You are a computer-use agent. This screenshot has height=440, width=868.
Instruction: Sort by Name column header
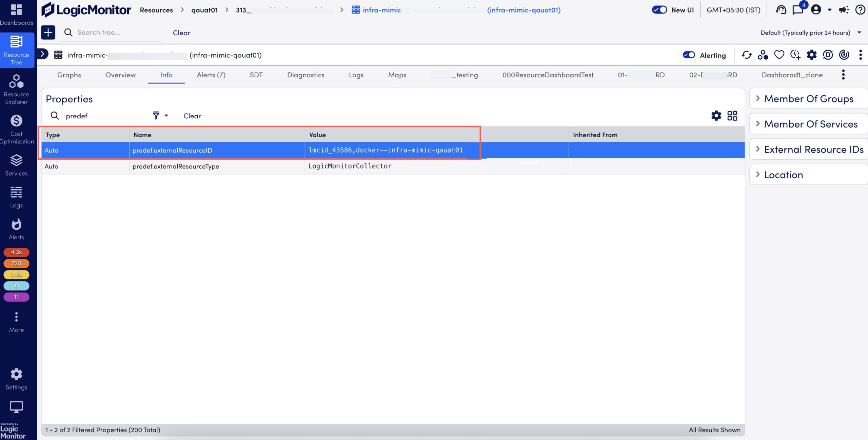coord(142,135)
